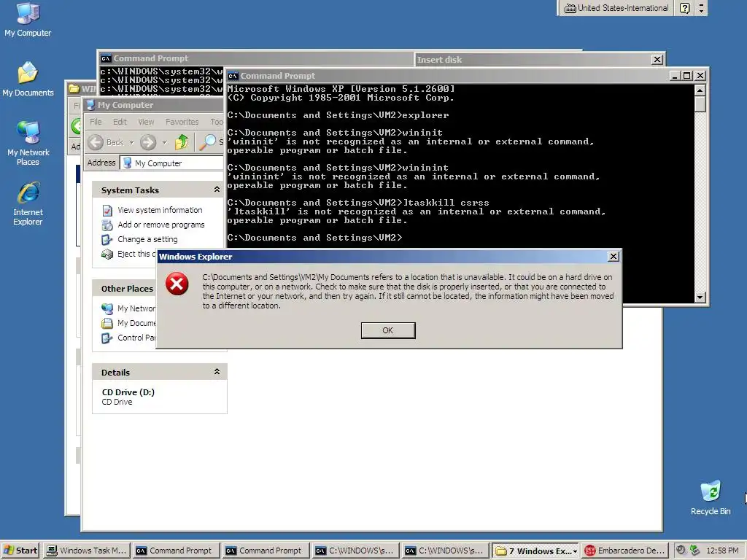Click language bar help question icon

point(684,8)
